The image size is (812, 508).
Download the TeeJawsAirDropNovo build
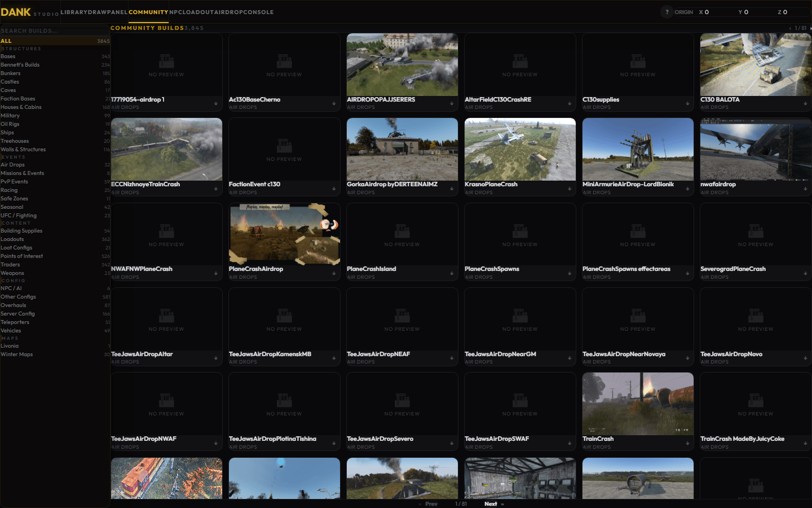[805, 358]
